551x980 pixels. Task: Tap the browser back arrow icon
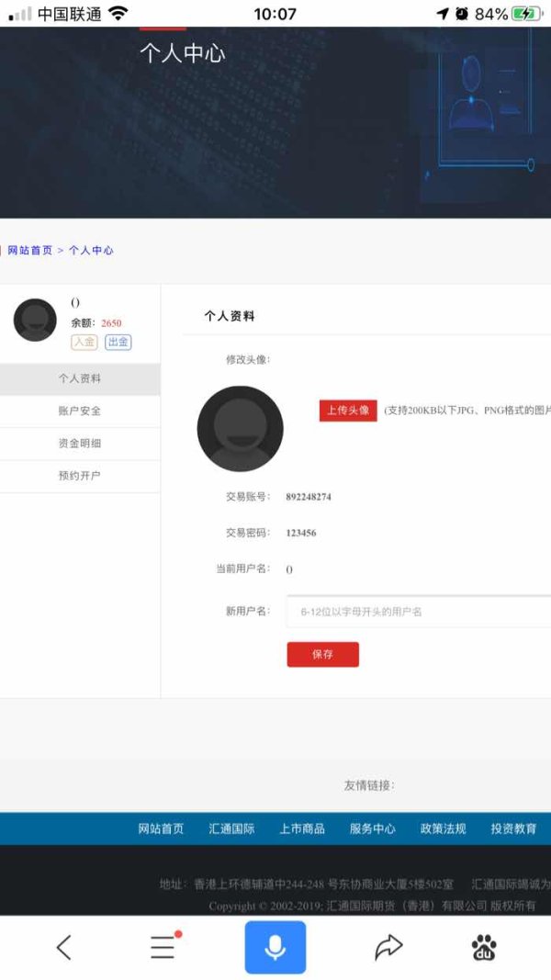[63, 948]
